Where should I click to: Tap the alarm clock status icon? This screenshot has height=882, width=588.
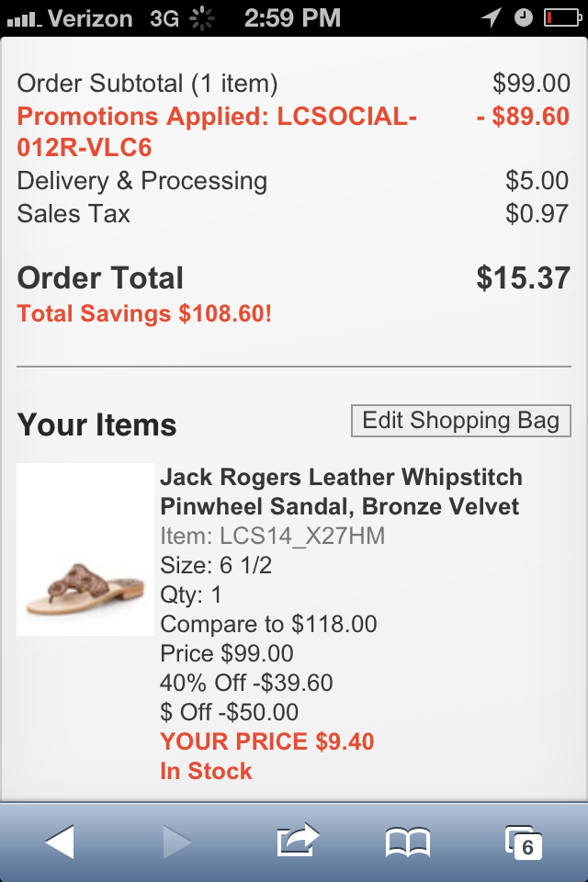[x=523, y=17]
